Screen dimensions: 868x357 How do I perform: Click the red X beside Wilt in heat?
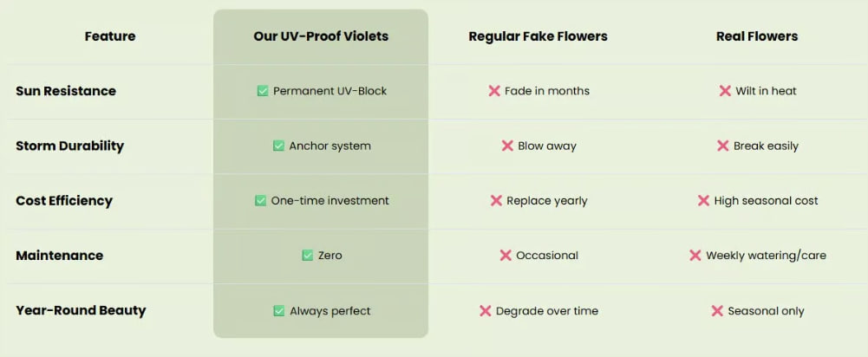click(725, 91)
